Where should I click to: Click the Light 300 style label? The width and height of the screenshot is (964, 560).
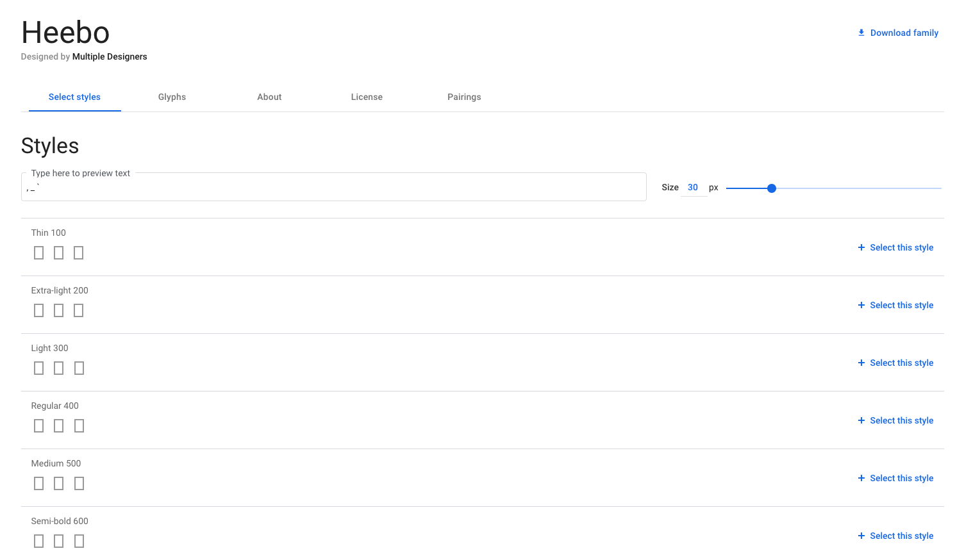pos(49,348)
